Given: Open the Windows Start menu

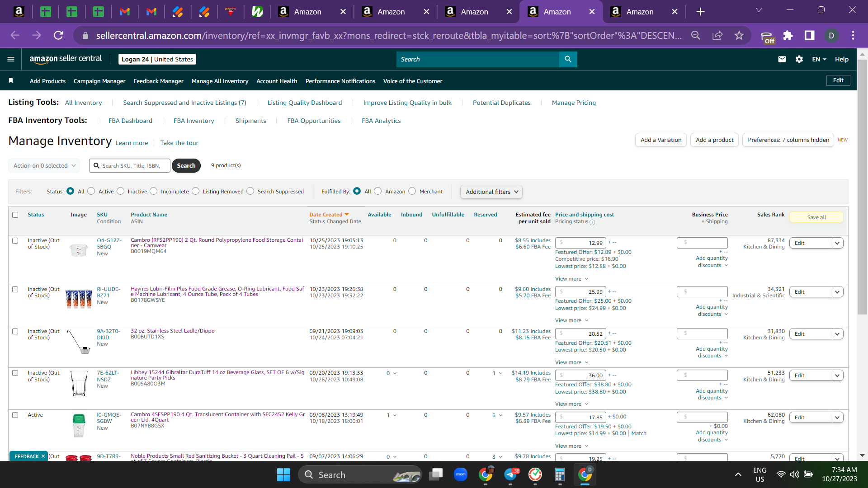Looking at the screenshot, I should coord(283,475).
